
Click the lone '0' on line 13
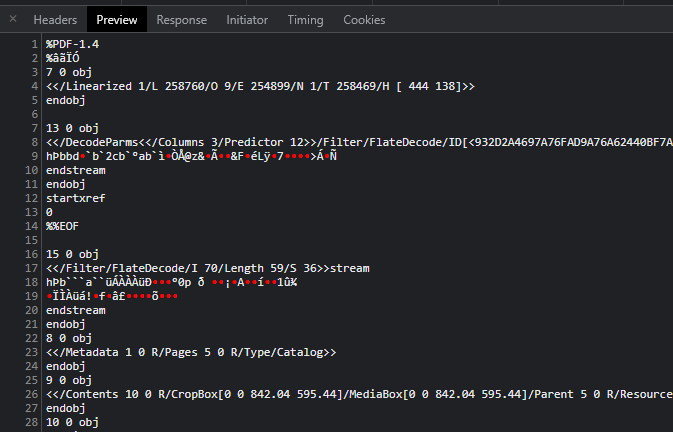point(49,212)
